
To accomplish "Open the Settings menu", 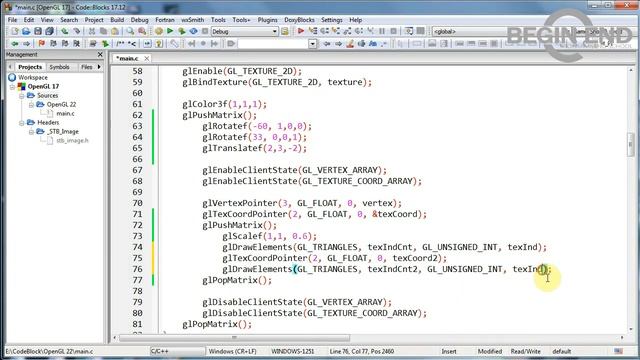I will 332,20.
